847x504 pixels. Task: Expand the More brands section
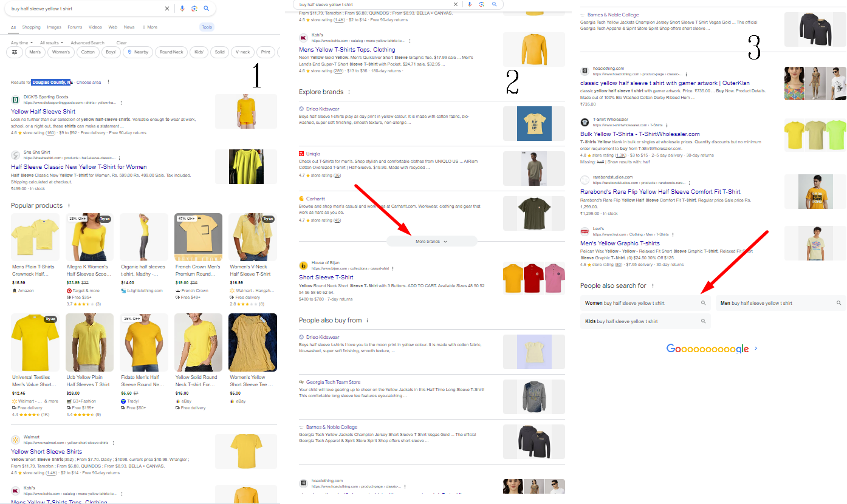(431, 241)
